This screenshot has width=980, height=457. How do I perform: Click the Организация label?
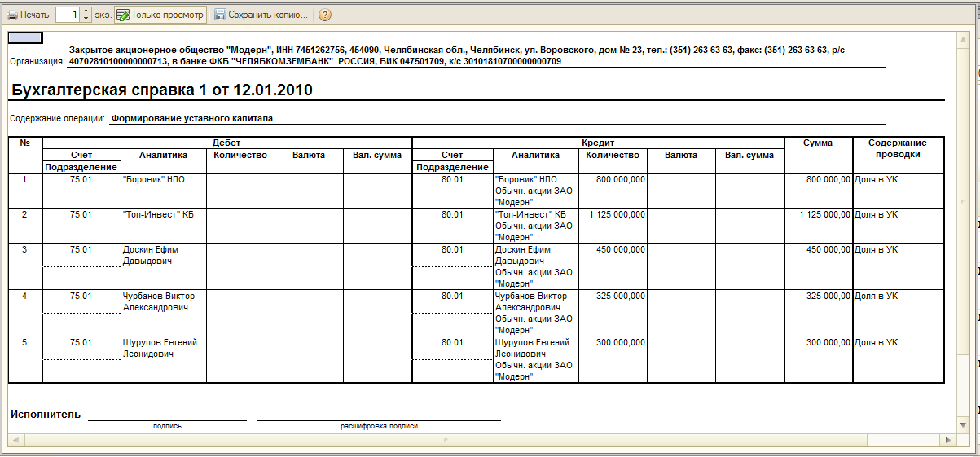coord(37,61)
